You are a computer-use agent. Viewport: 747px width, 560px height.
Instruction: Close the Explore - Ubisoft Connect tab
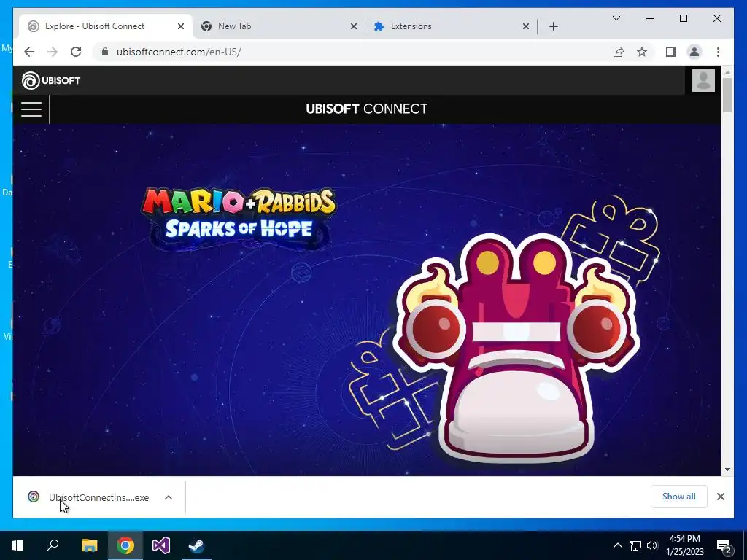click(x=181, y=26)
